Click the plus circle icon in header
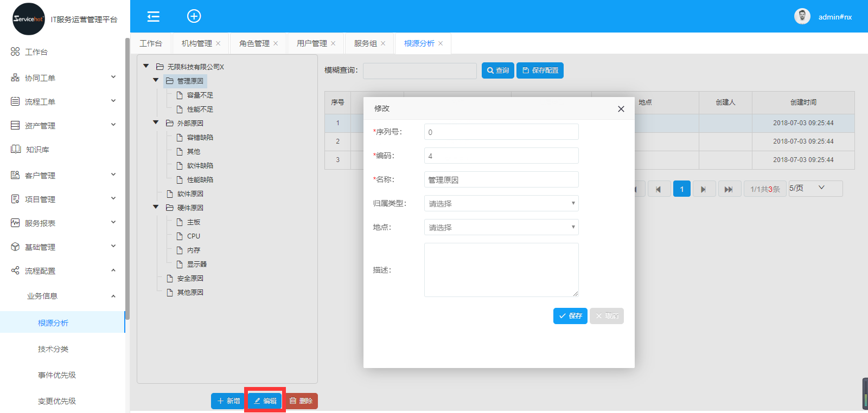 click(194, 16)
